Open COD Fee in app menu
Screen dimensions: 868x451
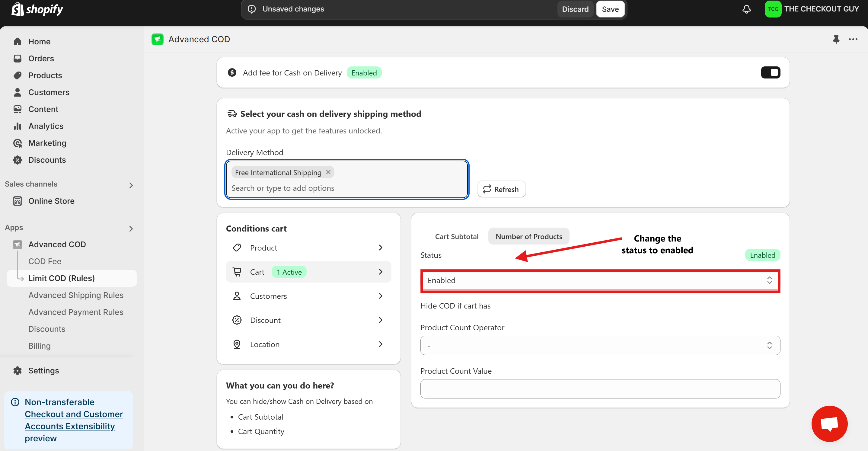coord(45,261)
